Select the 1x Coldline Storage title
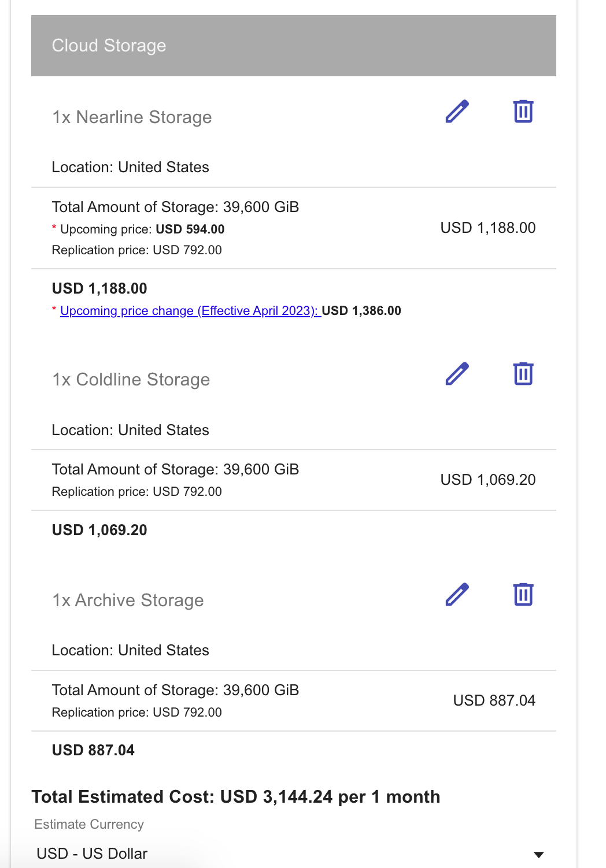 coord(131,380)
